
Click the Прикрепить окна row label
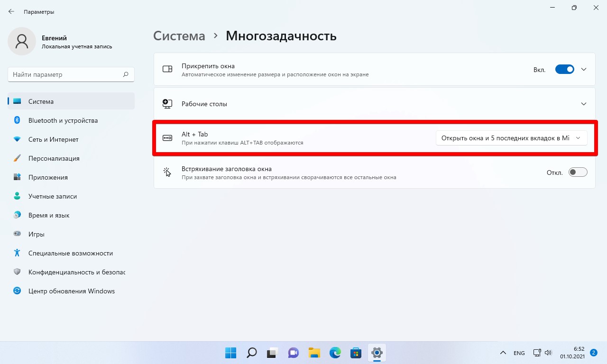point(208,66)
